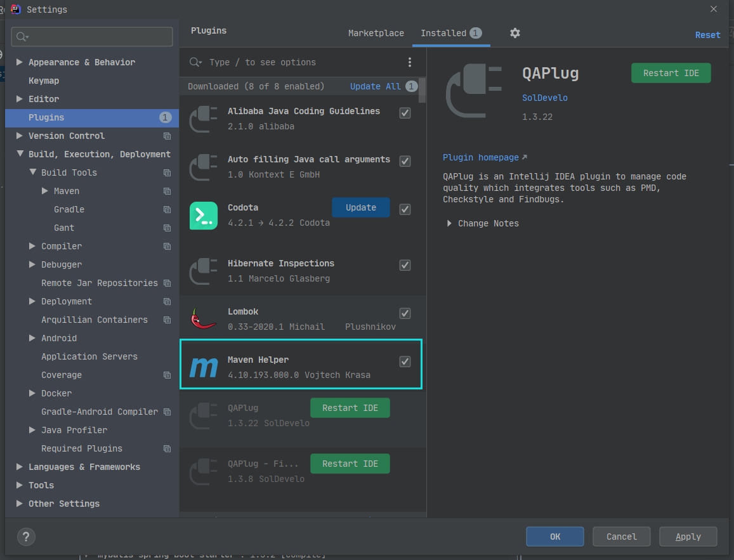Click the project-level icon next to Arquillian Containers
The width and height of the screenshot is (734, 560).
(167, 320)
